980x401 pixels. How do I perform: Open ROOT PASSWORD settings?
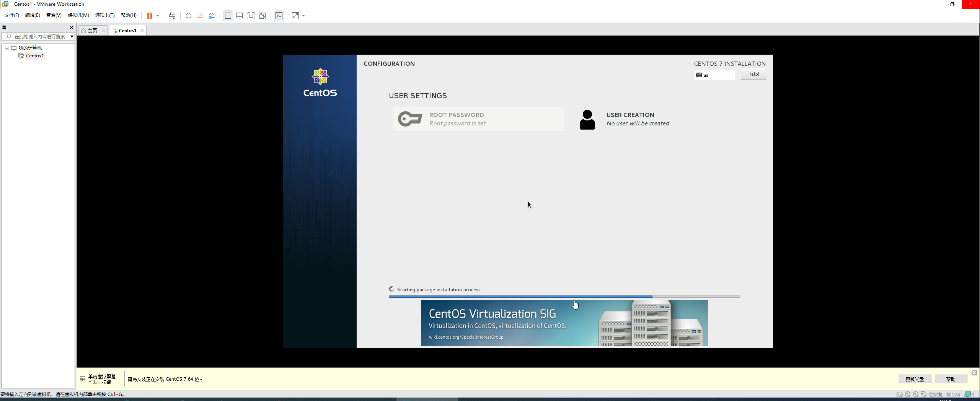coord(478,119)
